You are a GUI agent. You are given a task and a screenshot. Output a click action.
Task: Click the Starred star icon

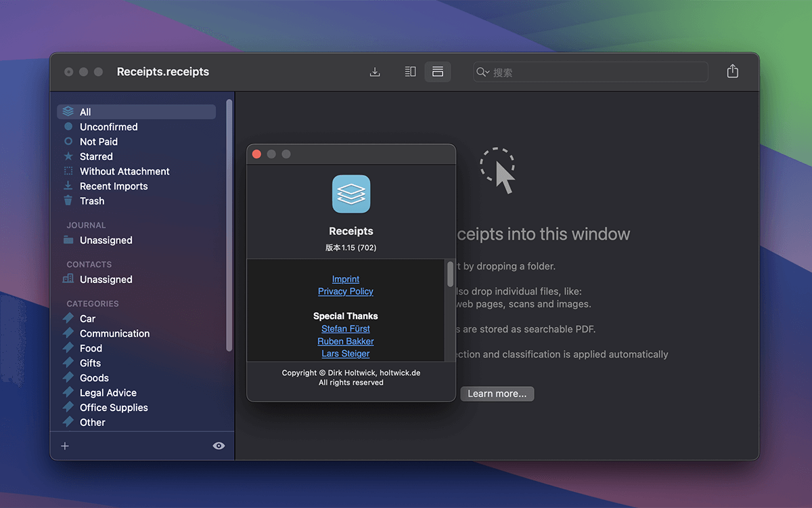click(x=68, y=156)
